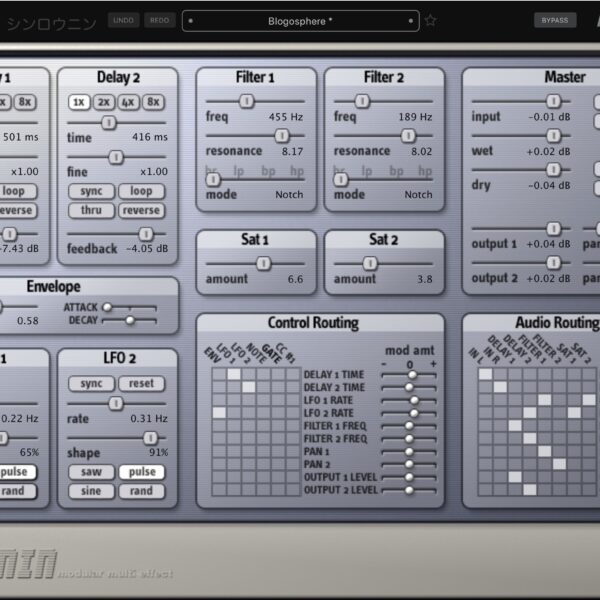Click DELAY 1 TIME mod amt slider
The height and width of the screenshot is (600, 600).
pyautogui.click(x=409, y=375)
